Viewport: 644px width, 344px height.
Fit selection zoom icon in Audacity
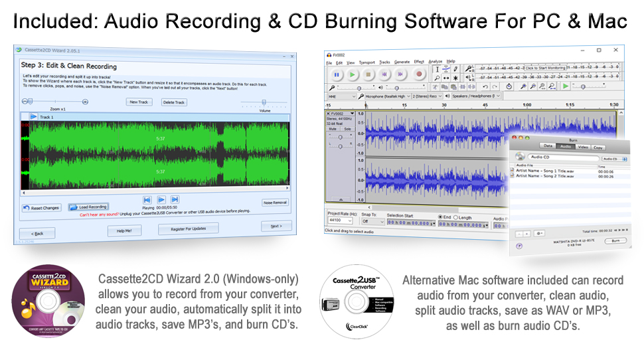[x=542, y=86]
